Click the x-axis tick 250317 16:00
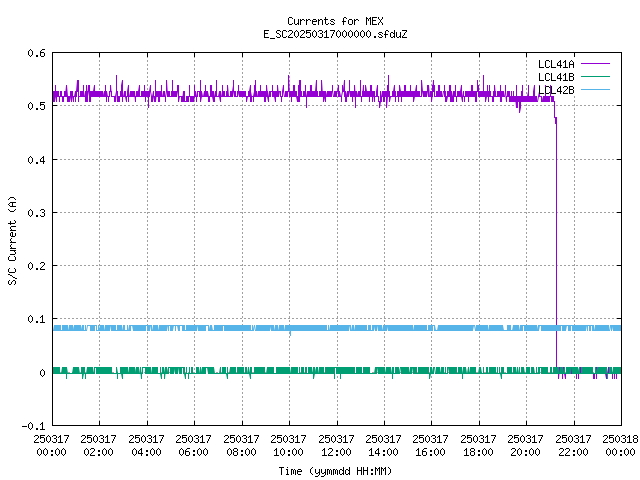Image resolution: width=640 pixels, height=480 pixels. coord(430,445)
